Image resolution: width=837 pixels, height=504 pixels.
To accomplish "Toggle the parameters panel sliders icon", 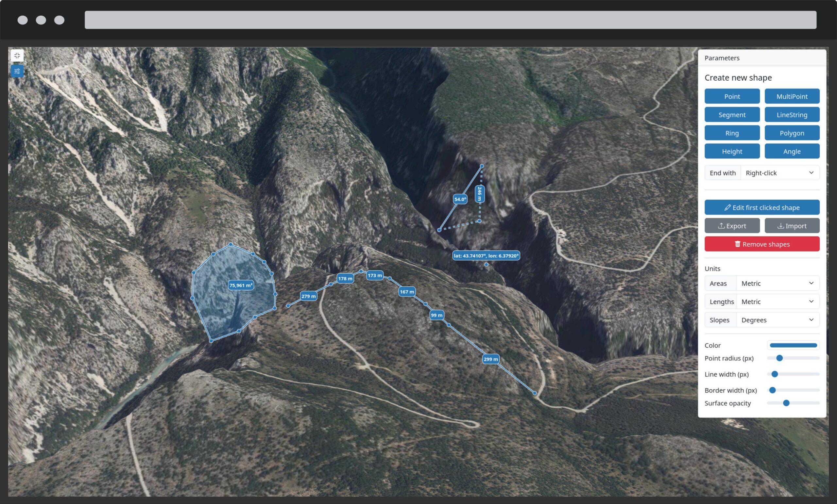I will coord(17,71).
